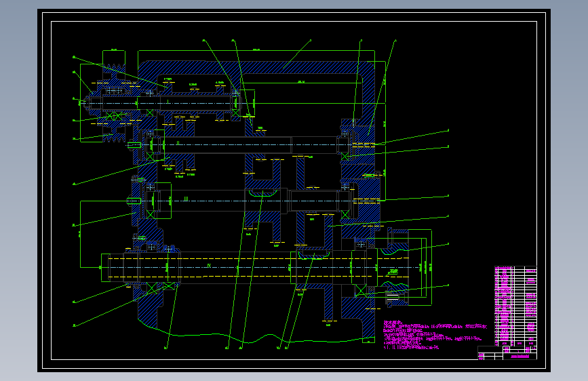588x381 pixels.
Task: Select the grooved V-belt pulley on shaft I
Action: [114, 103]
